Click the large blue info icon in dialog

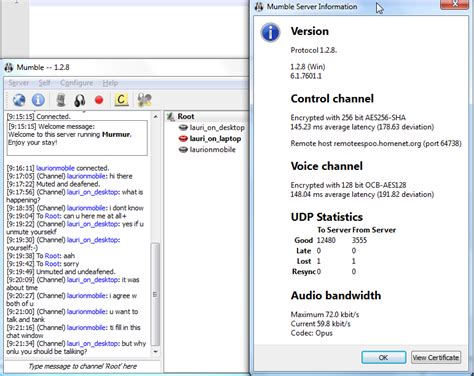tap(270, 32)
